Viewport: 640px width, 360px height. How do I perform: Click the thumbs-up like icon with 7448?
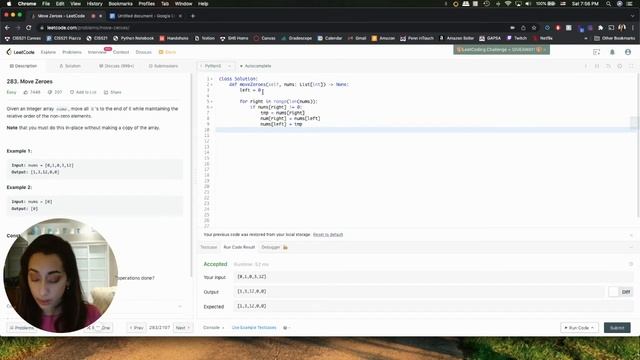25,92
